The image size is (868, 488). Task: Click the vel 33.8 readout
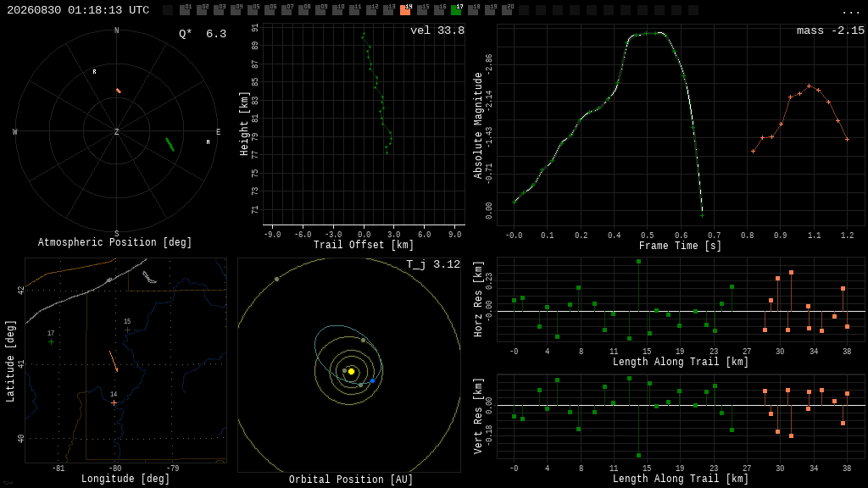coord(437,30)
